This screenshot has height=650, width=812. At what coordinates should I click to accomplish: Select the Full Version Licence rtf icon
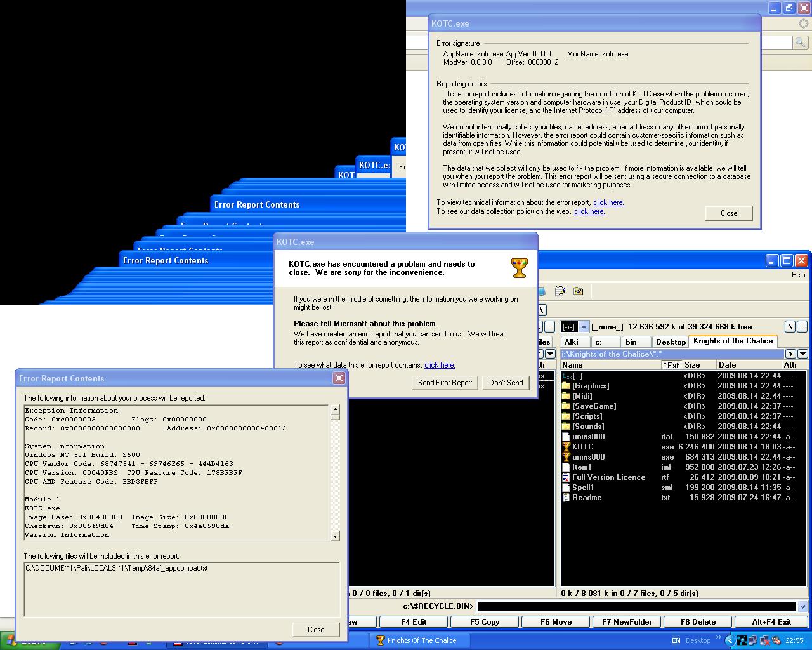566,477
